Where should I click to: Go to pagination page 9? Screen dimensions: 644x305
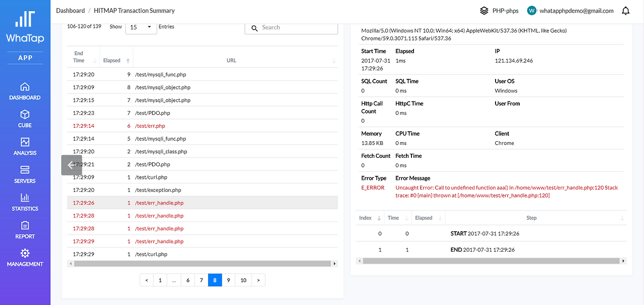click(x=228, y=280)
